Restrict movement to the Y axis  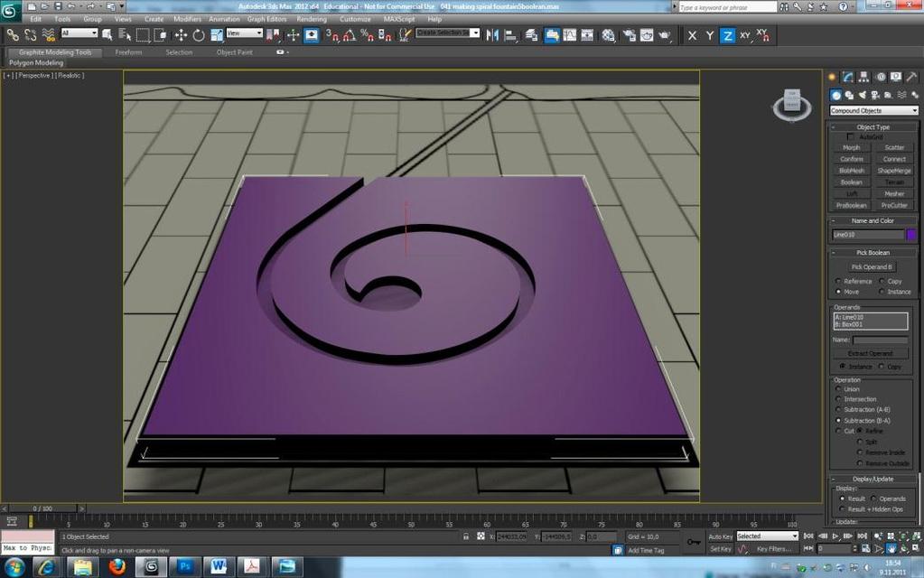(710, 35)
